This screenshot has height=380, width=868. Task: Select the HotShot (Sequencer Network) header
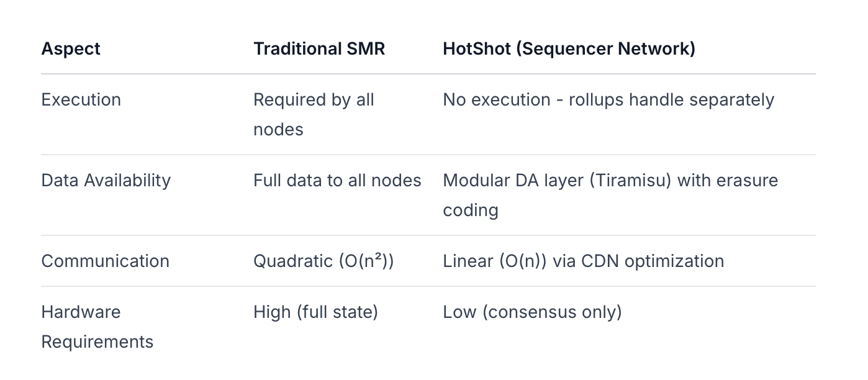click(x=569, y=49)
